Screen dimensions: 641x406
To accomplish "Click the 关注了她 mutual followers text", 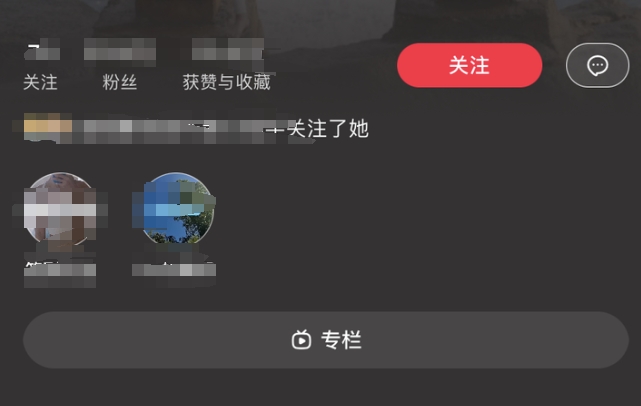I will [x=328, y=129].
